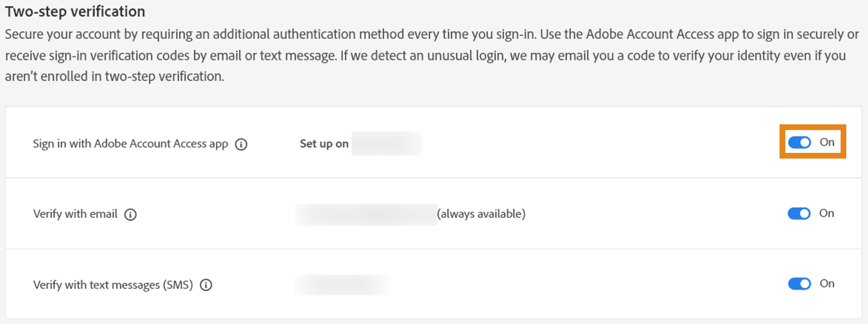Click the blurred phone number in SMS row
This screenshot has width=868, height=324.
click(x=342, y=285)
